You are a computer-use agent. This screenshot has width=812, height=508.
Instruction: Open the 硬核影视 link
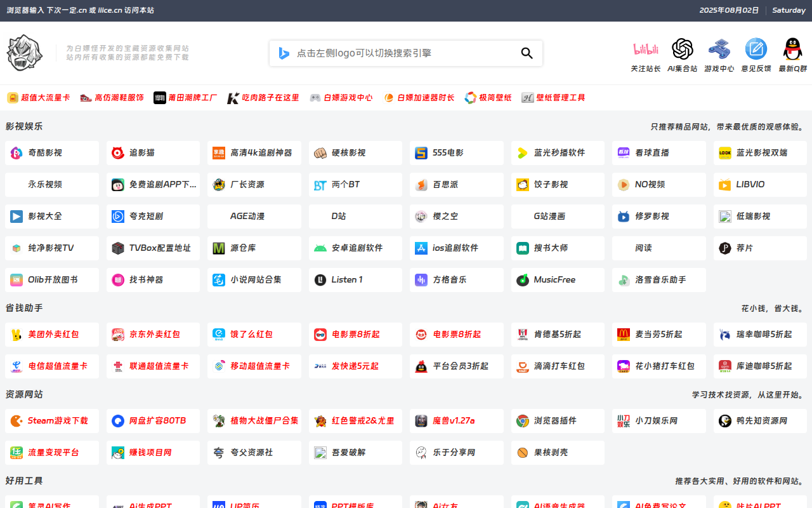(355, 153)
